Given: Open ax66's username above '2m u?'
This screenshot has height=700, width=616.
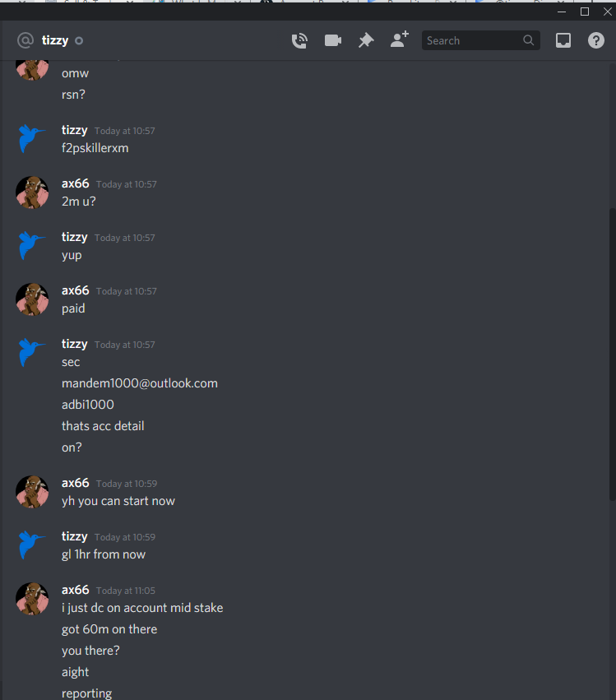Looking at the screenshot, I should pyautogui.click(x=76, y=183).
